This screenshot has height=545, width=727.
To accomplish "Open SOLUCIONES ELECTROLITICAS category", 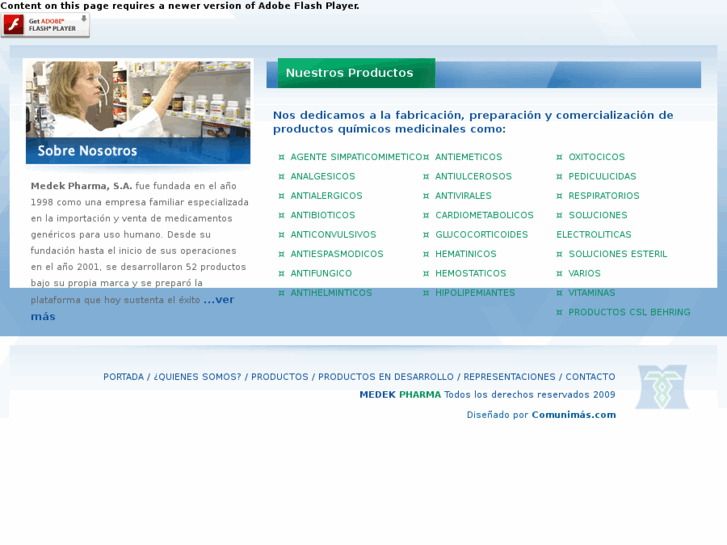I will click(594, 225).
